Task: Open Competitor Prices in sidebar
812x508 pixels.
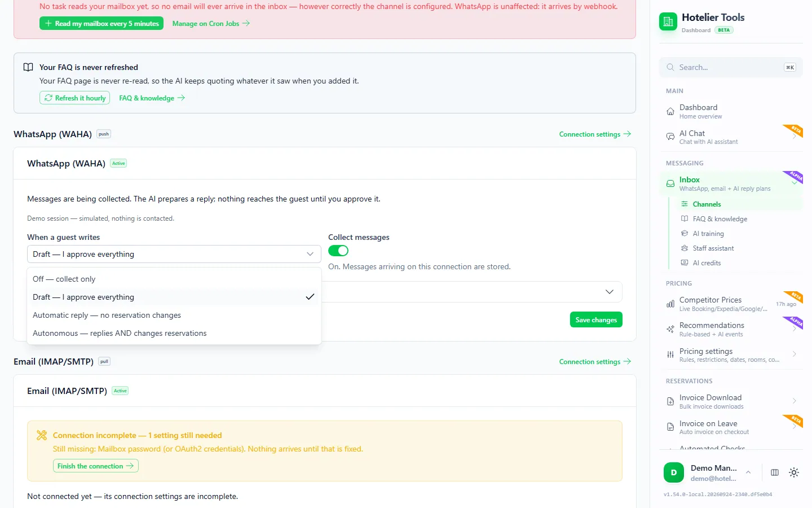Action: click(x=731, y=304)
